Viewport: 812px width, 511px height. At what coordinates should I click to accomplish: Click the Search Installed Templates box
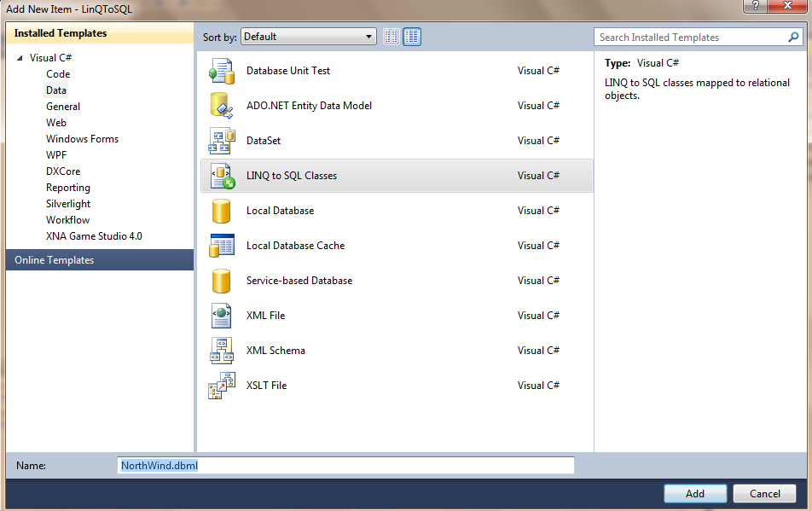pyautogui.click(x=691, y=38)
